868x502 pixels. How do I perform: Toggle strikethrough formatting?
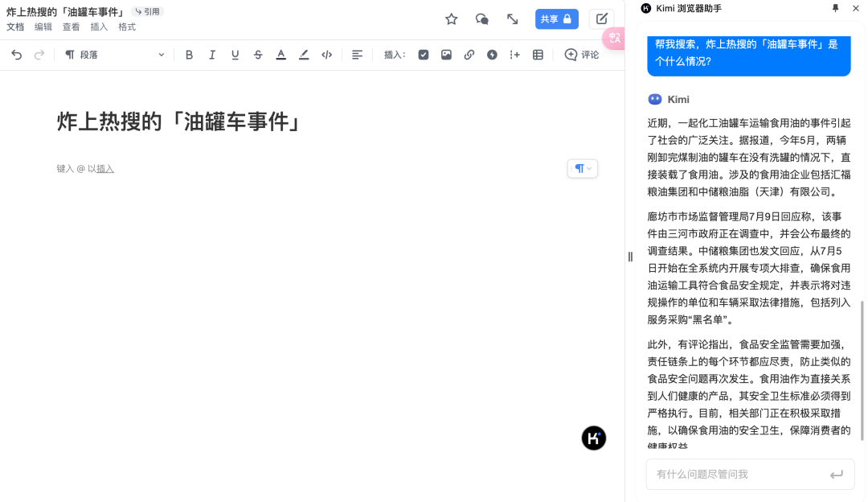click(x=258, y=55)
